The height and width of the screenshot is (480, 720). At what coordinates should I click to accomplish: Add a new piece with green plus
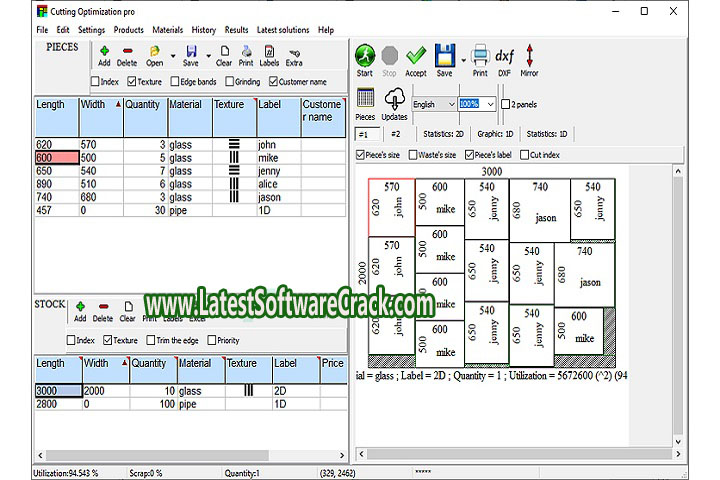(104, 56)
